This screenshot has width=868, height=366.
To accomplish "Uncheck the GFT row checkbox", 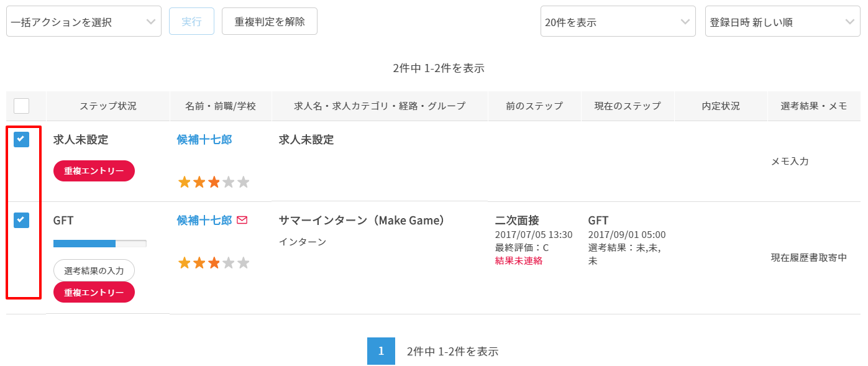I will (x=21, y=220).
